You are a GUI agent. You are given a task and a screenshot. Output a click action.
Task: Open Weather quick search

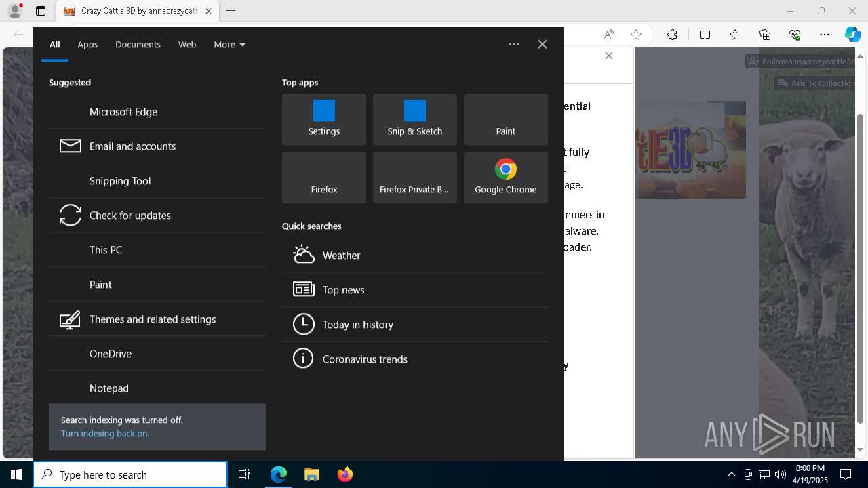[x=414, y=255]
